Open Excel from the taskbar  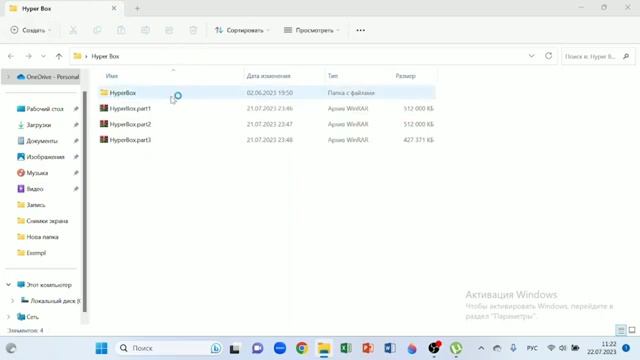point(346,348)
